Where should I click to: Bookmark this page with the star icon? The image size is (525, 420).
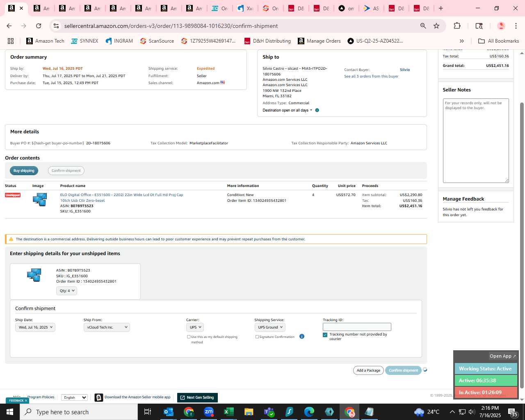[x=436, y=26]
